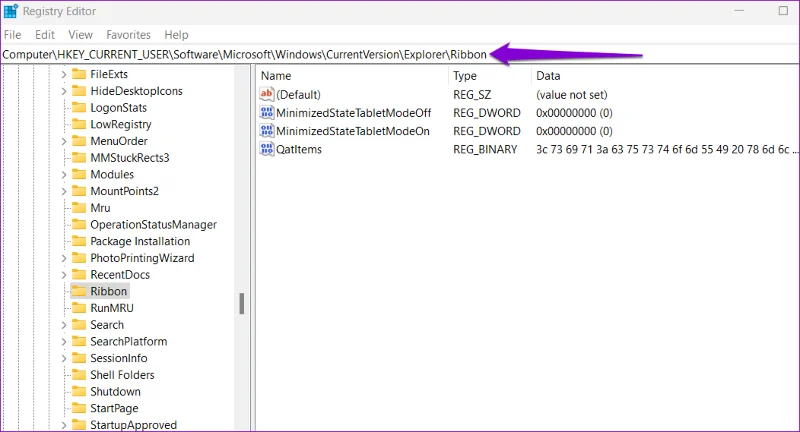Image resolution: width=800 pixels, height=432 pixels.
Task: Expand the StartupApproved key
Action: pyautogui.click(x=64, y=425)
